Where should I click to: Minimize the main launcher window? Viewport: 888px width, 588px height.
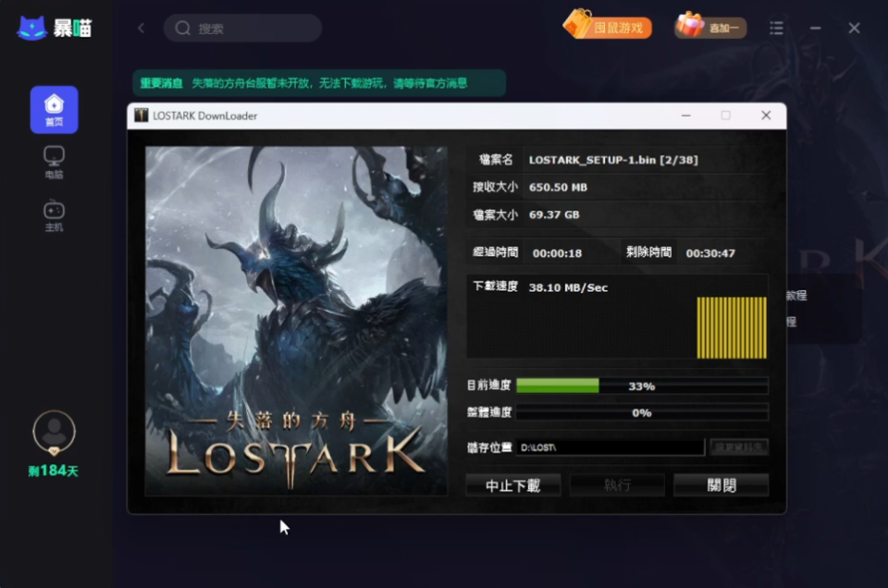816,28
